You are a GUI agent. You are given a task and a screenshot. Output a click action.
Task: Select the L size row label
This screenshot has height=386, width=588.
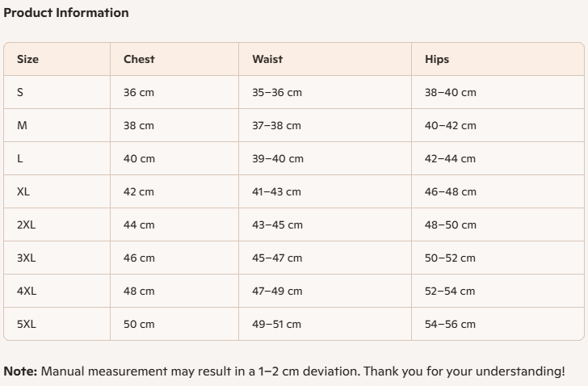pyautogui.click(x=20, y=158)
